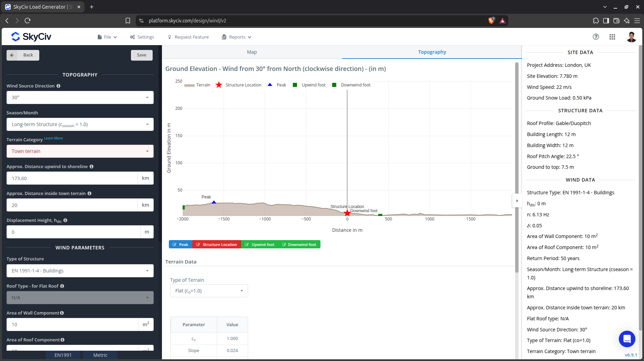
Task: Click the Learn More link
Action: tap(53, 138)
